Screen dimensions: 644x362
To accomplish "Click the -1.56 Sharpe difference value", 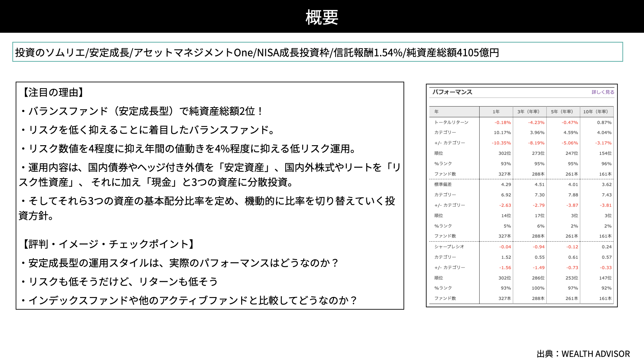I will click(505, 268).
